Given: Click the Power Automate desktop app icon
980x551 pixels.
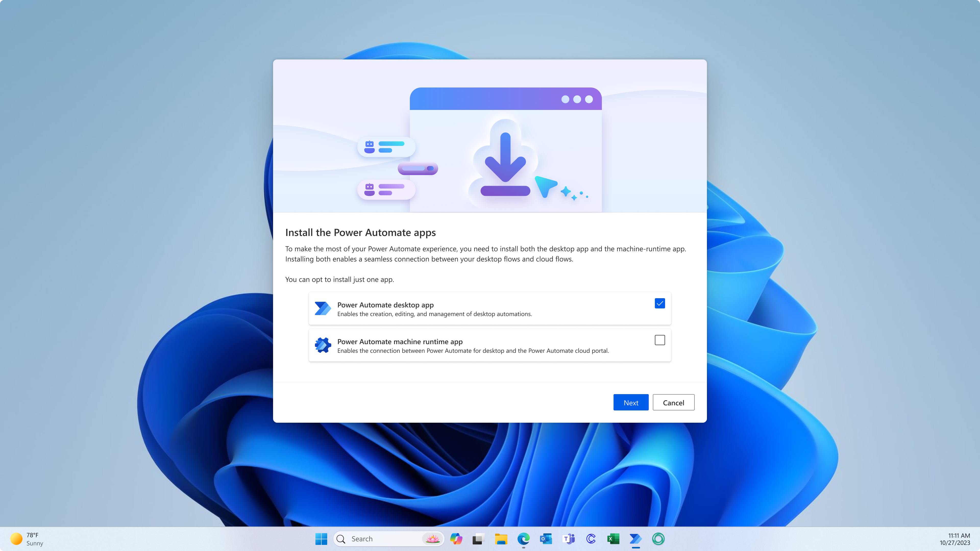Looking at the screenshot, I should pyautogui.click(x=323, y=308).
